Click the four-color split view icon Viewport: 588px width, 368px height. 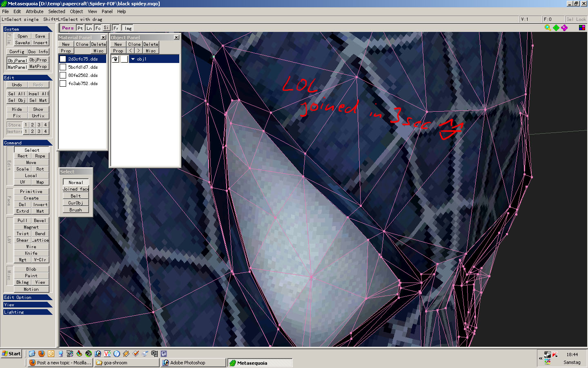click(x=582, y=28)
